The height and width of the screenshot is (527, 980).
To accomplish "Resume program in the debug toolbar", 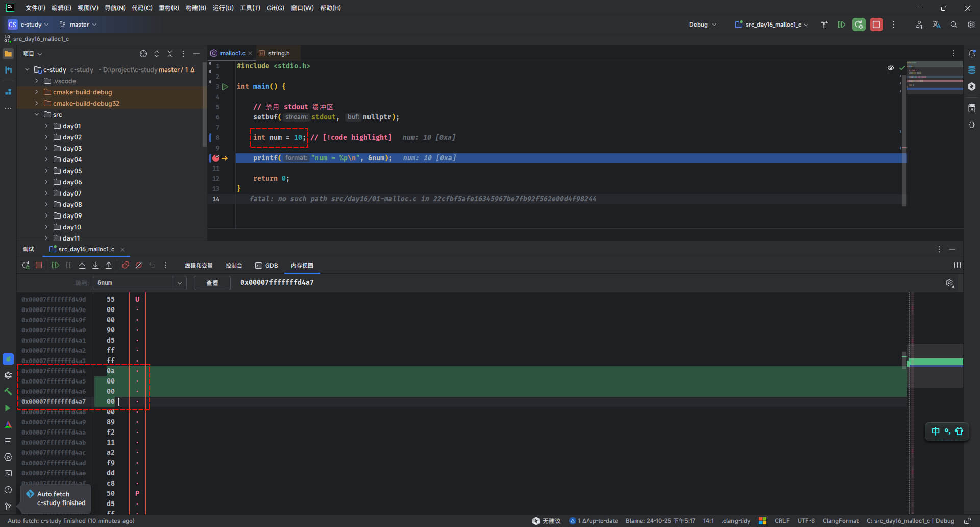I will tap(56, 266).
